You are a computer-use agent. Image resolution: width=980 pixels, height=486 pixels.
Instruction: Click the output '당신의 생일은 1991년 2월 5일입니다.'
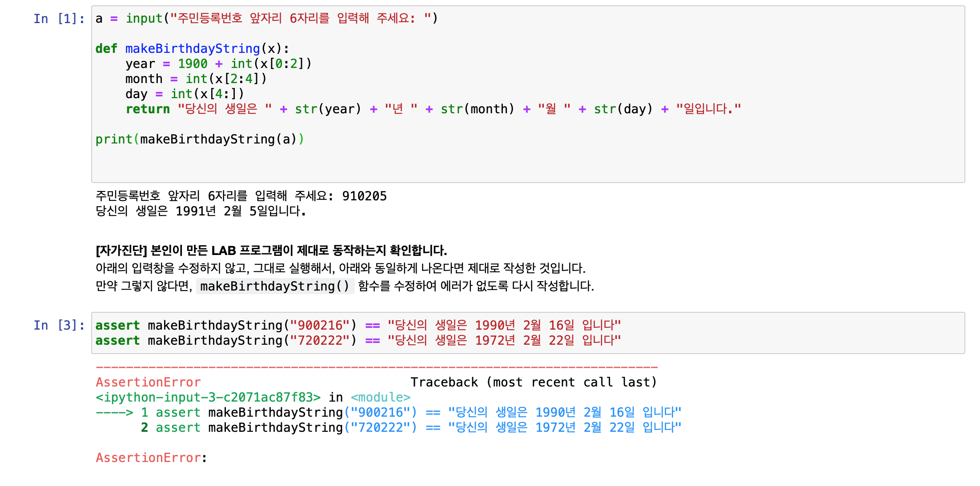pos(201,211)
